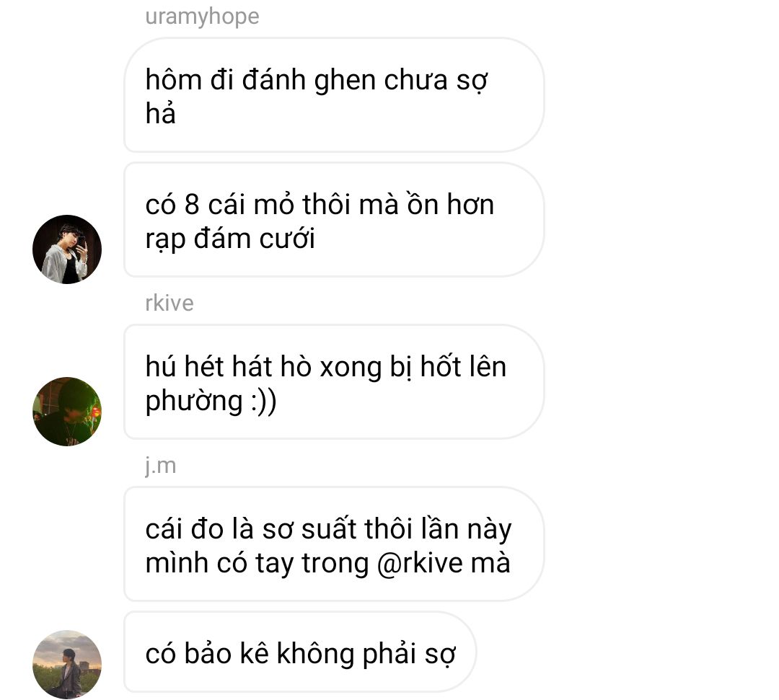
Task: Tap the uramyhope sender name
Action: (x=202, y=17)
